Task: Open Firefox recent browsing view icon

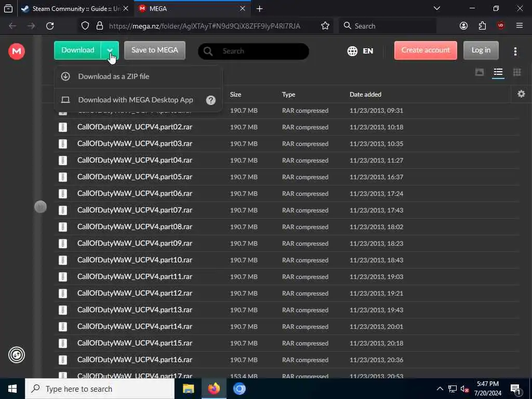Action: click(x=8, y=8)
